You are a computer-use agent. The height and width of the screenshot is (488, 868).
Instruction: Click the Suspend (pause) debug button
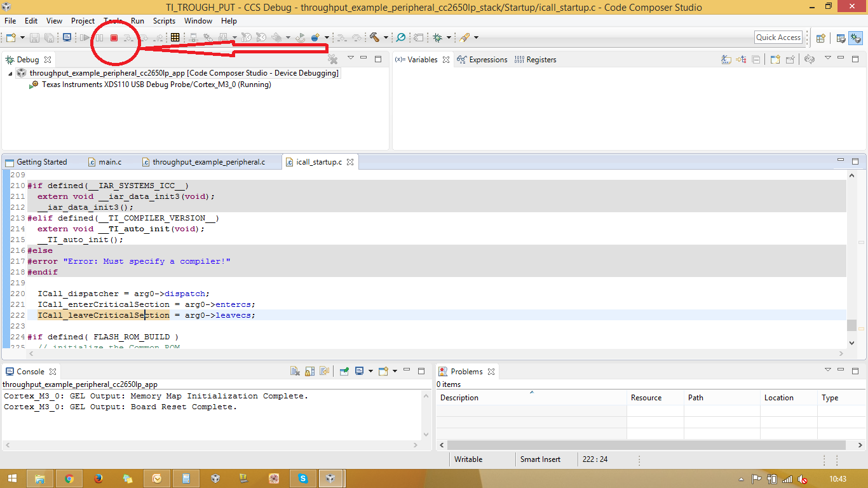pos(99,38)
